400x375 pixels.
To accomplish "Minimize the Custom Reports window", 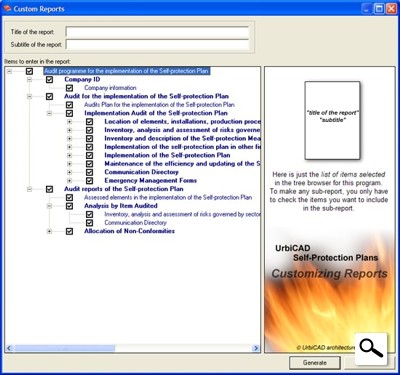I will click(367, 9).
